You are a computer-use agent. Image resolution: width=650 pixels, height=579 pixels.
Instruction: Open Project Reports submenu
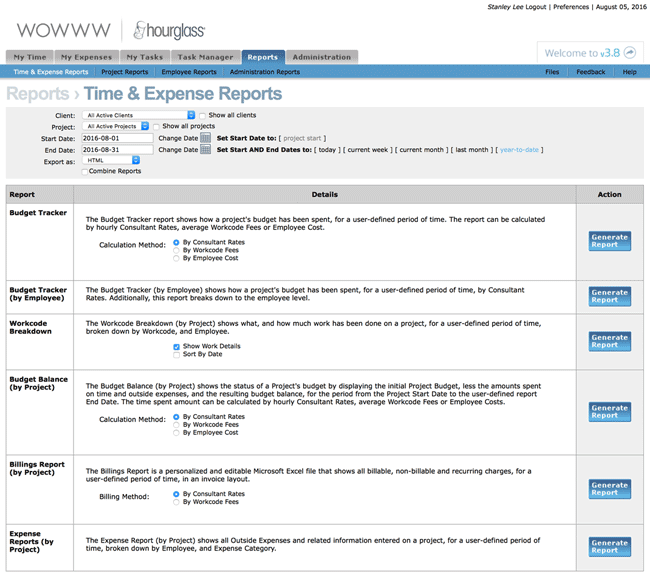(x=124, y=72)
